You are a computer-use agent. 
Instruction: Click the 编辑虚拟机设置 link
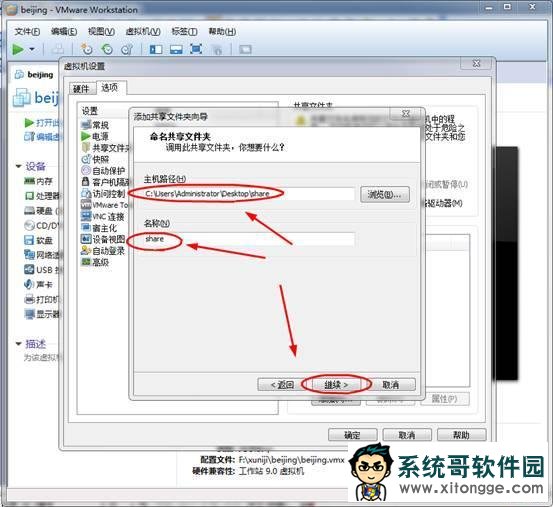42,136
